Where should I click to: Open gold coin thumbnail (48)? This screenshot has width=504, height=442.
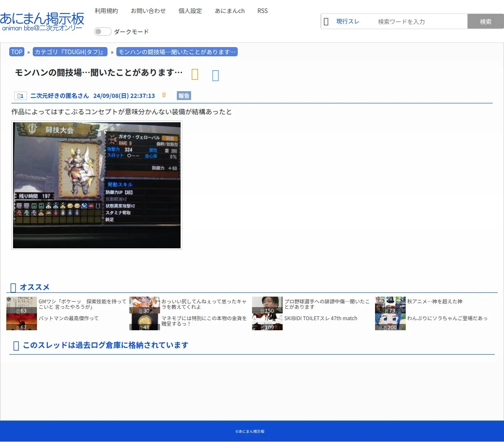pyautogui.click(x=144, y=322)
